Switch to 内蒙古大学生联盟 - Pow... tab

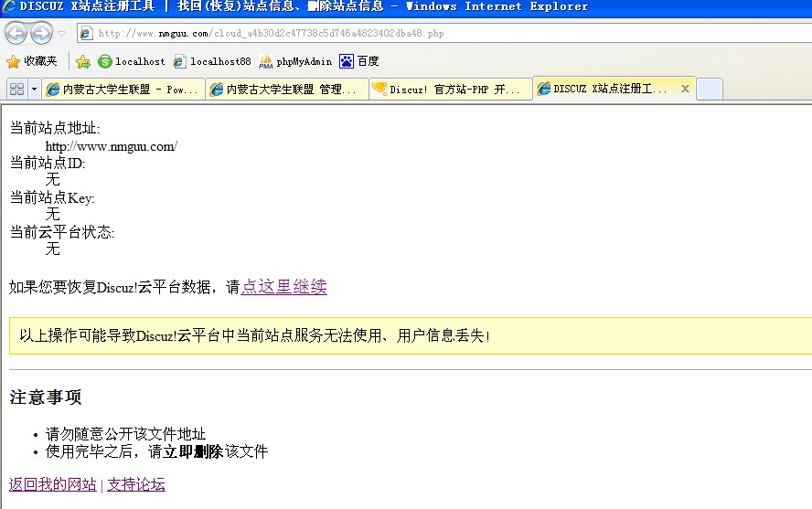(x=123, y=89)
